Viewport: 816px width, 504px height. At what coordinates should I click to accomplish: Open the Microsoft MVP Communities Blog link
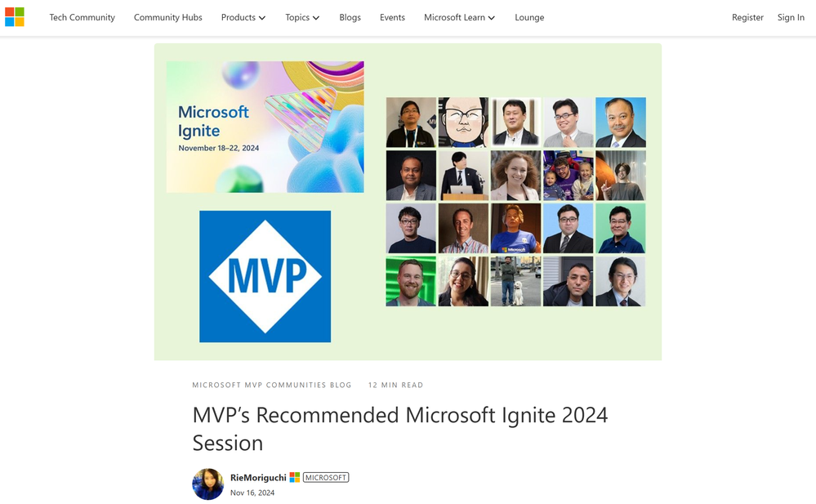pyautogui.click(x=272, y=386)
